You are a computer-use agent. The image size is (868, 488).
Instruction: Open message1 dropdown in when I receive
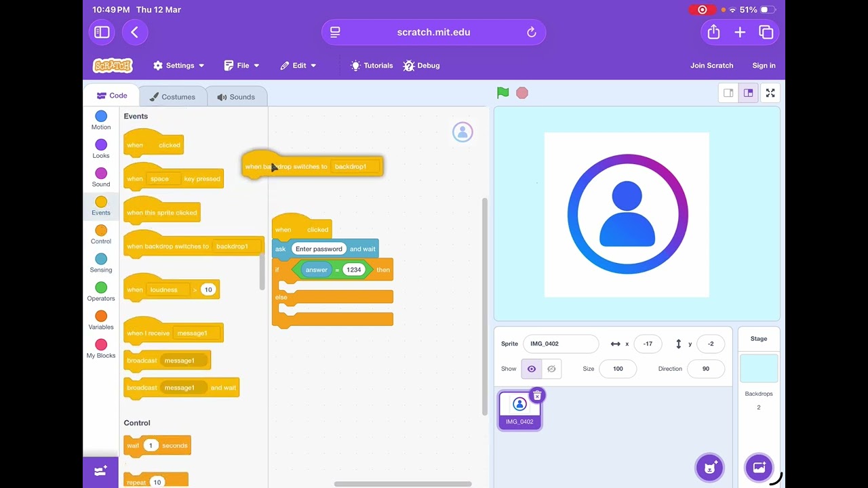pos(197,333)
